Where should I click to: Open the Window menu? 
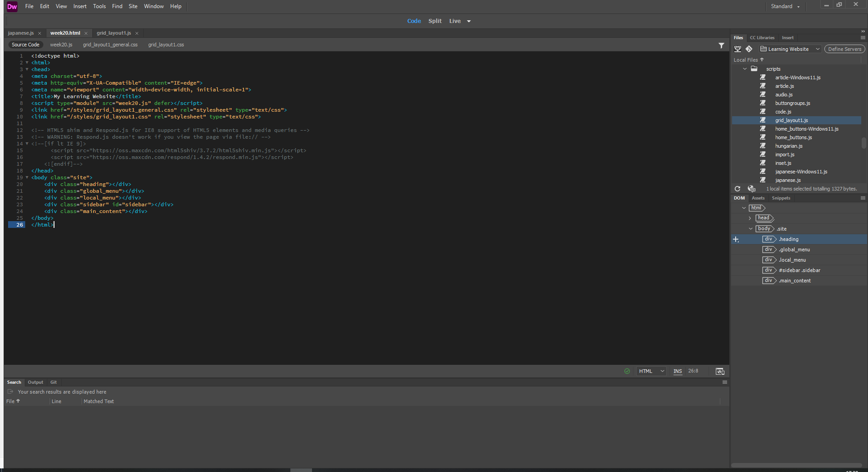click(154, 6)
